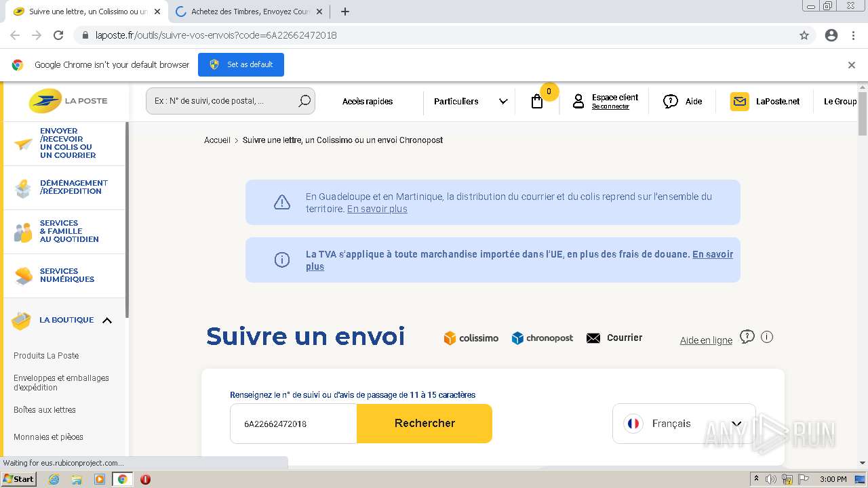Open a new tab with the plus button
Viewport: 868px width, 488px height.
[x=345, y=12]
